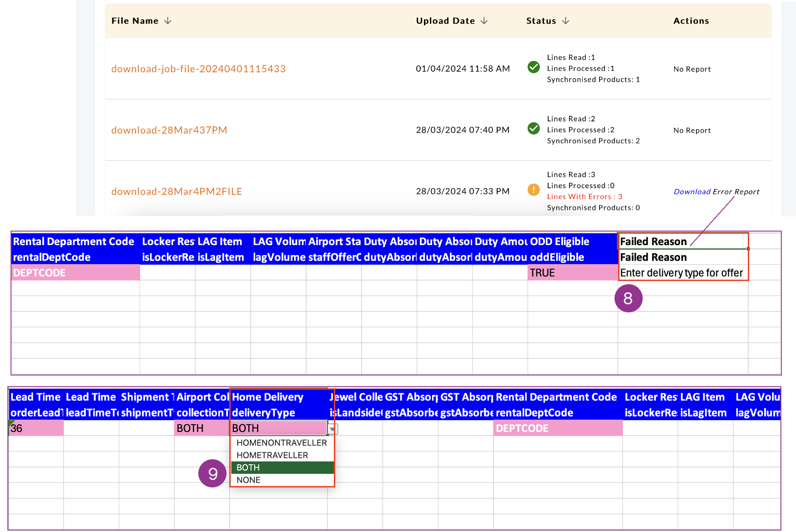This screenshot has width=796, height=532.
Task: Click the purple step 9 badge
Action: pos(212,473)
